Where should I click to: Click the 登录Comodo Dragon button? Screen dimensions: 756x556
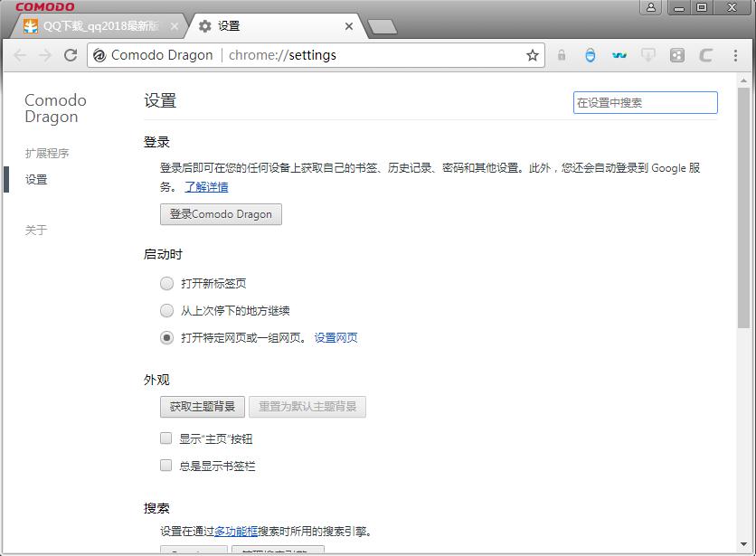pyautogui.click(x=221, y=214)
